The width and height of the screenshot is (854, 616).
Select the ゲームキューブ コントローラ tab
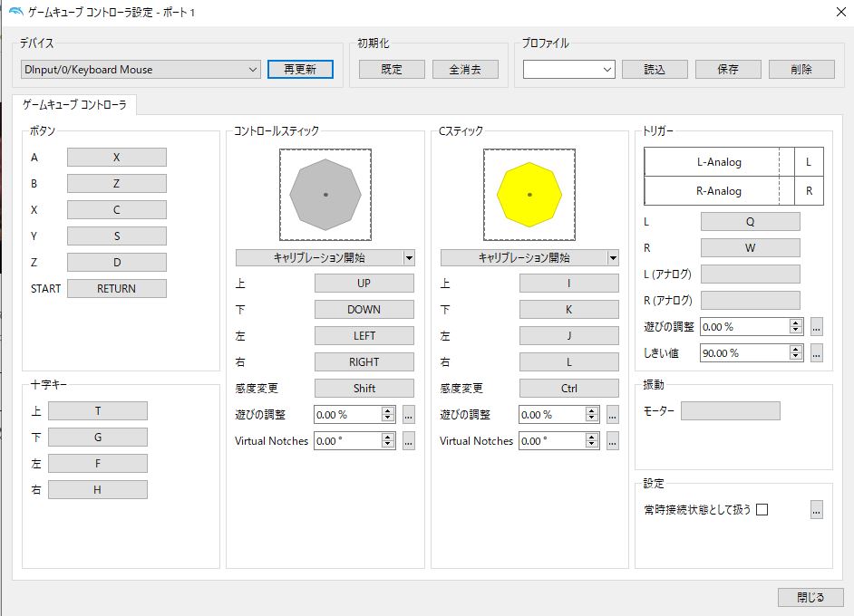[74, 104]
